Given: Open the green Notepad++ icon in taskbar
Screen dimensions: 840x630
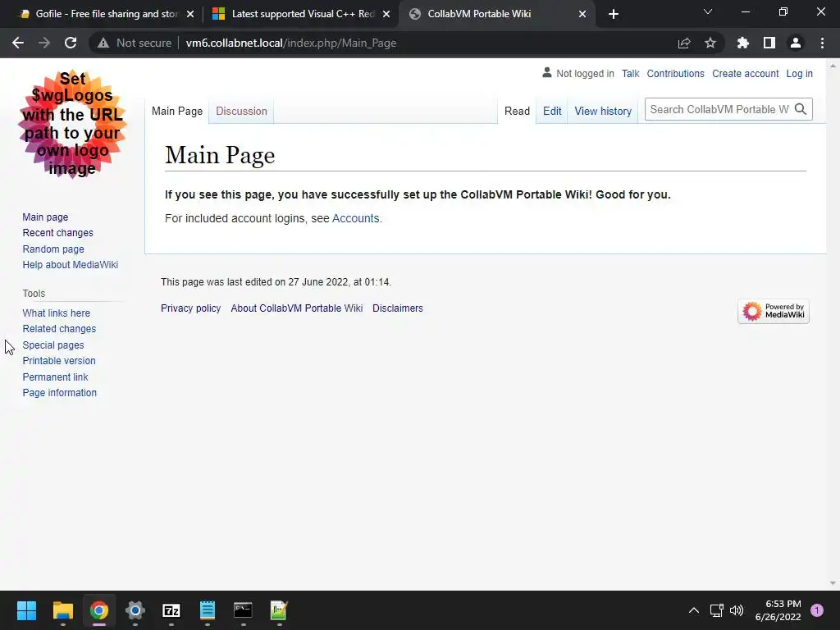Looking at the screenshot, I should click(279, 610).
